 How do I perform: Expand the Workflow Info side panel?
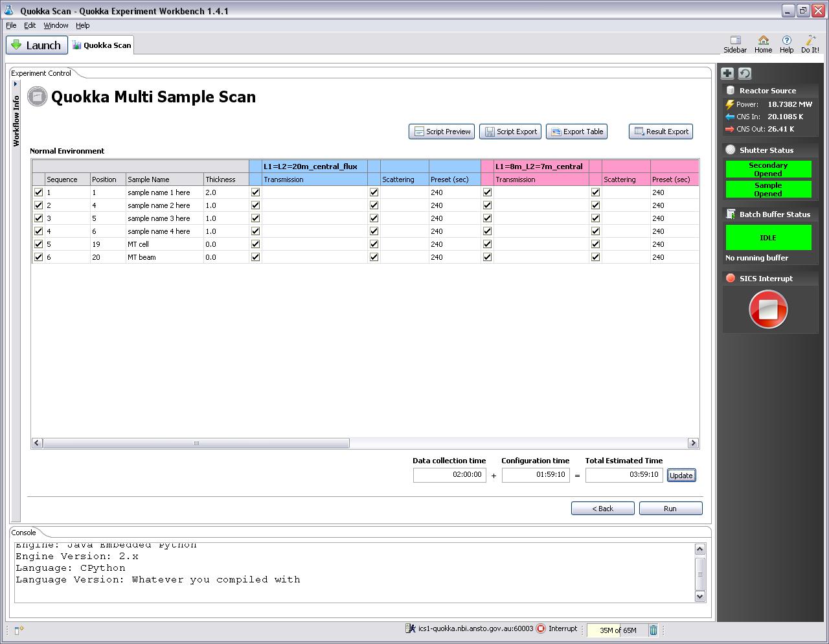(16, 84)
